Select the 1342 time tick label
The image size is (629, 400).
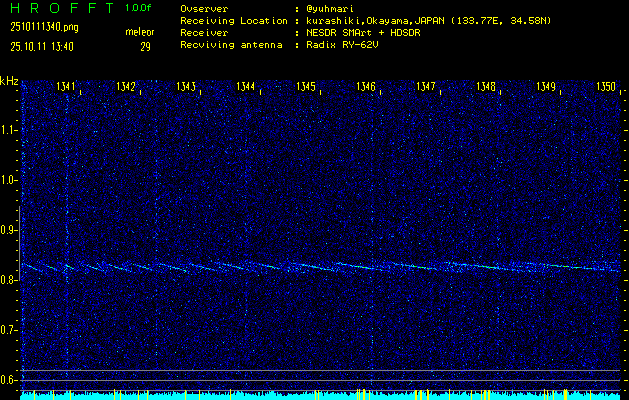pyautogui.click(x=126, y=88)
